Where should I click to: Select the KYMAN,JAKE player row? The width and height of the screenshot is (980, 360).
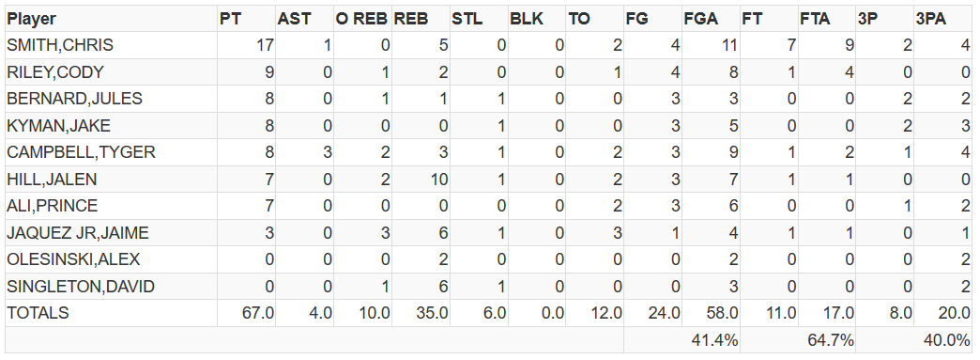[489, 126]
